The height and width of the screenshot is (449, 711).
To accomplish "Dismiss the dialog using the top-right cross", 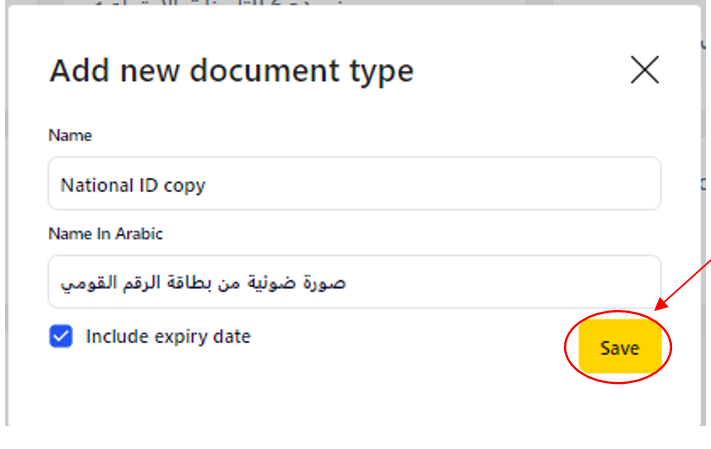I will coord(645,70).
